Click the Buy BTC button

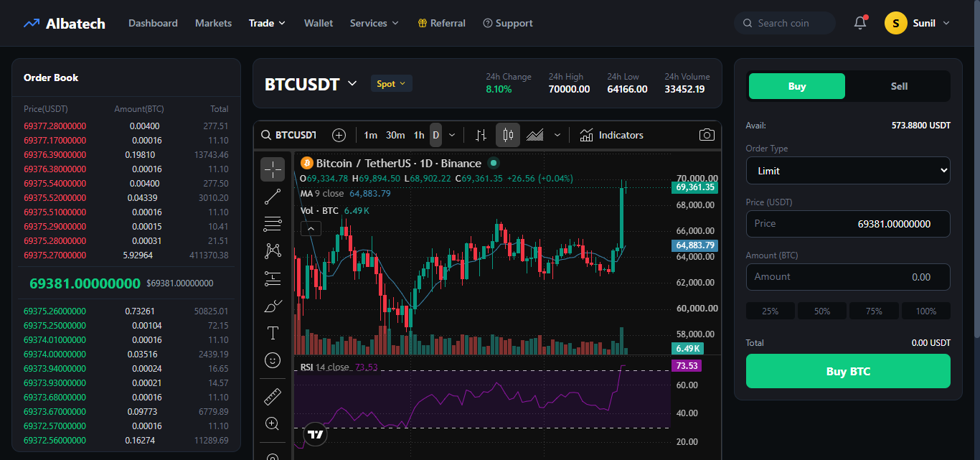tap(848, 371)
